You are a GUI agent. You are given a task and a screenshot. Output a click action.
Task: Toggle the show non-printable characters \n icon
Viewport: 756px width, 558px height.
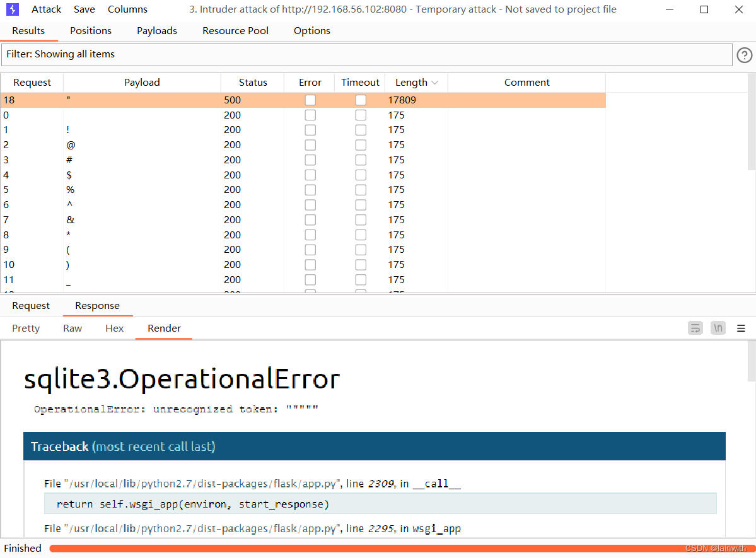point(718,328)
